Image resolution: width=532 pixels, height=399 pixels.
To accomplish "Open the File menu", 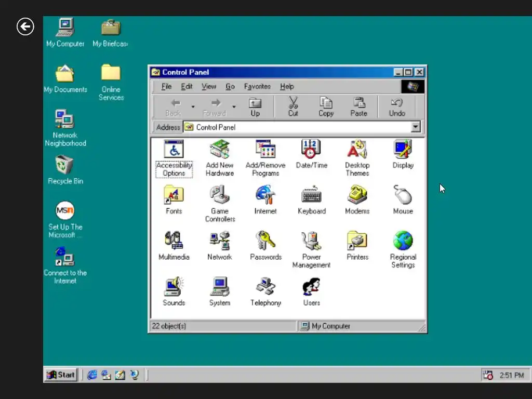I will click(166, 87).
